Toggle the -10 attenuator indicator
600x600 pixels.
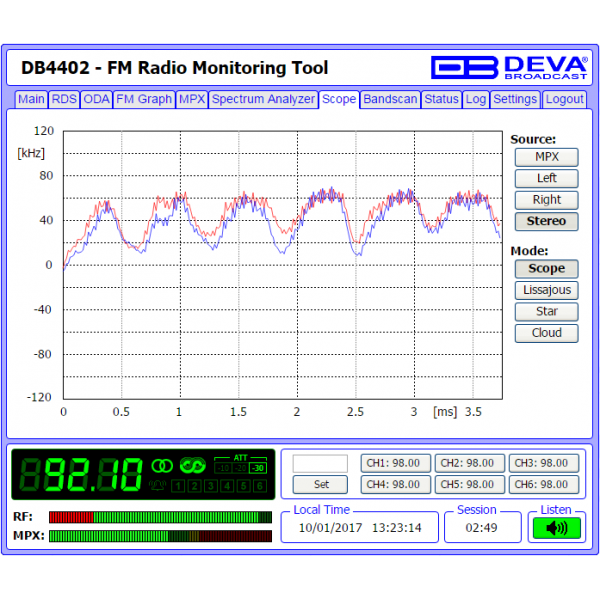(x=223, y=468)
